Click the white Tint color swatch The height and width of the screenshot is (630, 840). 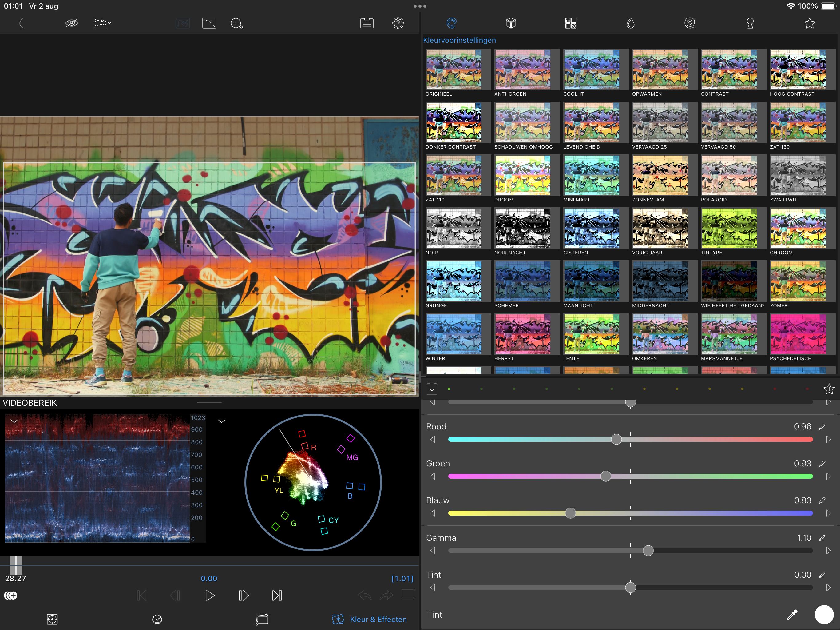(x=824, y=615)
